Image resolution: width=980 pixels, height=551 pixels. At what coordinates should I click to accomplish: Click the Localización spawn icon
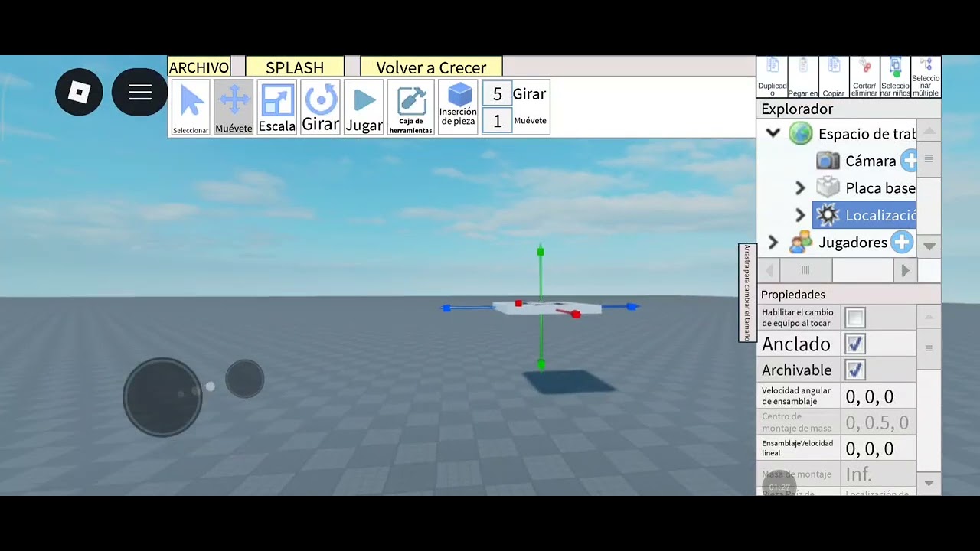tap(828, 215)
